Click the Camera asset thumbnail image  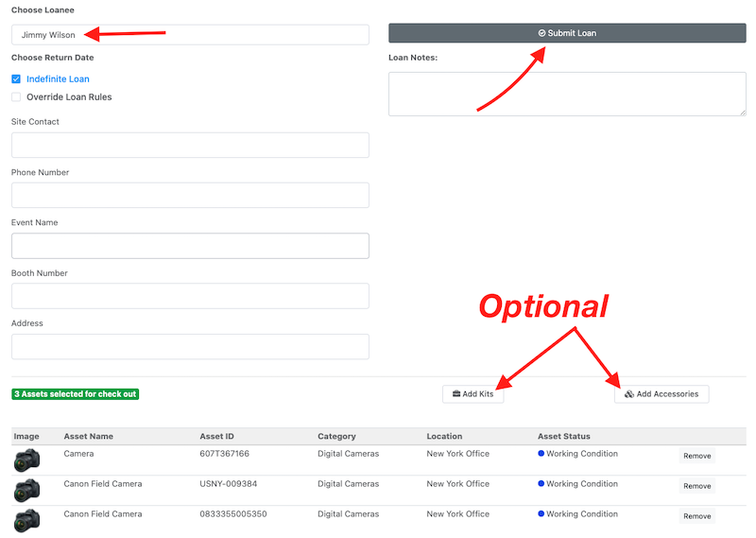point(27,460)
